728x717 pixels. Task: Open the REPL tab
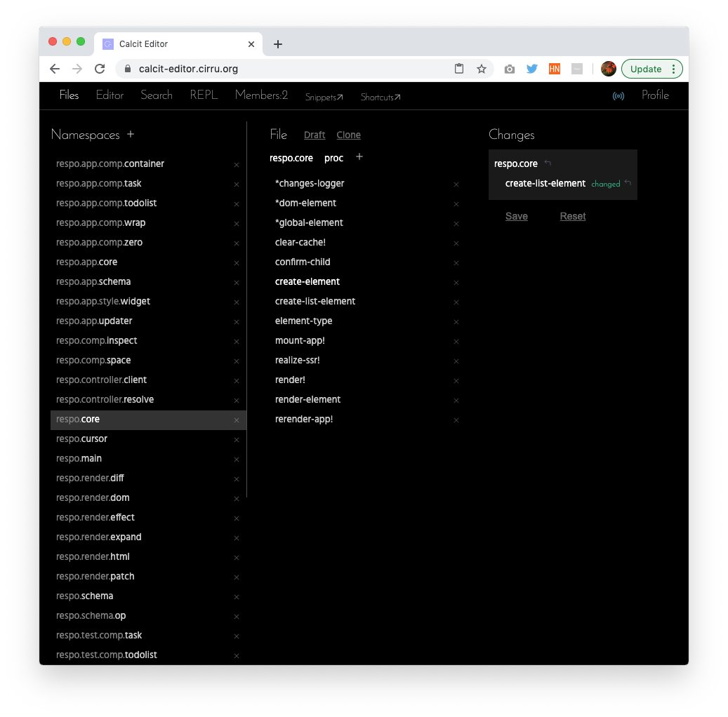[204, 95]
